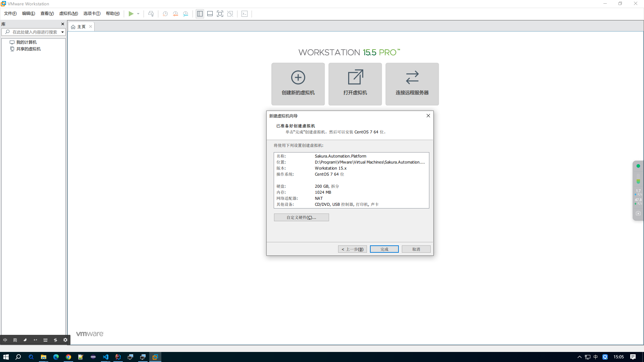
Task: Open IntelliJ IDEA from taskbar
Action: tap(118, 357)
